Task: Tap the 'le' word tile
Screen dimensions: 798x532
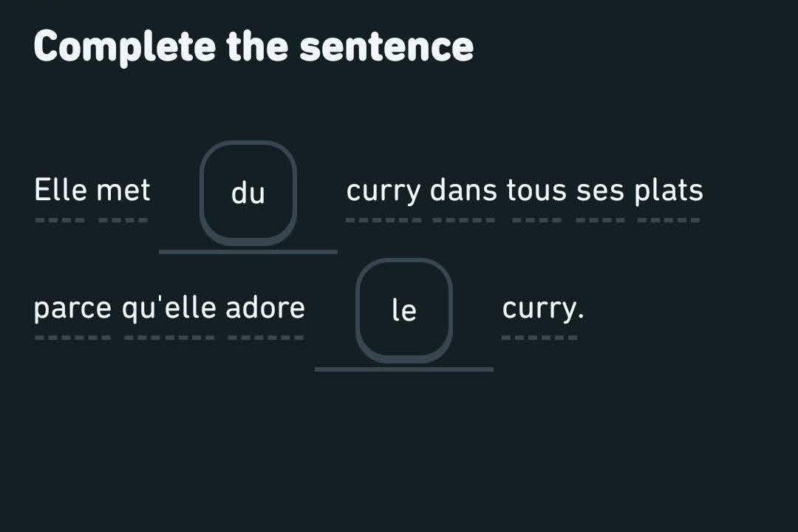Action: click(x=404, y=311)
